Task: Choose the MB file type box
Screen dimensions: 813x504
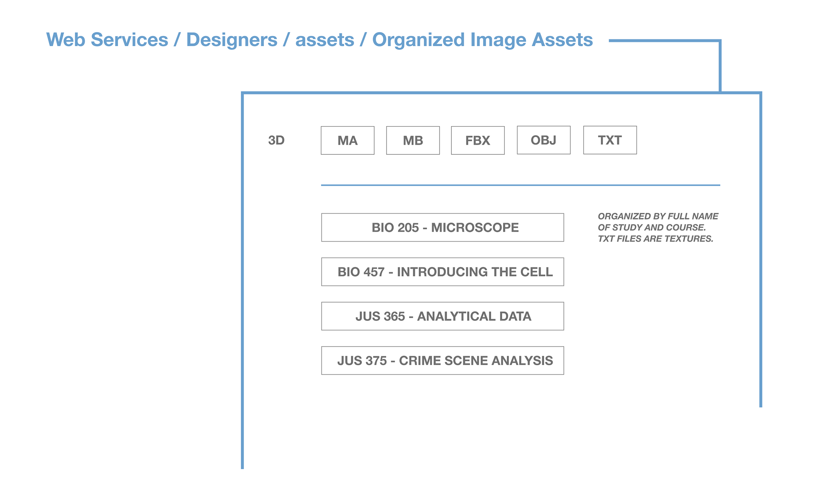Action: pyautogui.click(x=413, y=140)
